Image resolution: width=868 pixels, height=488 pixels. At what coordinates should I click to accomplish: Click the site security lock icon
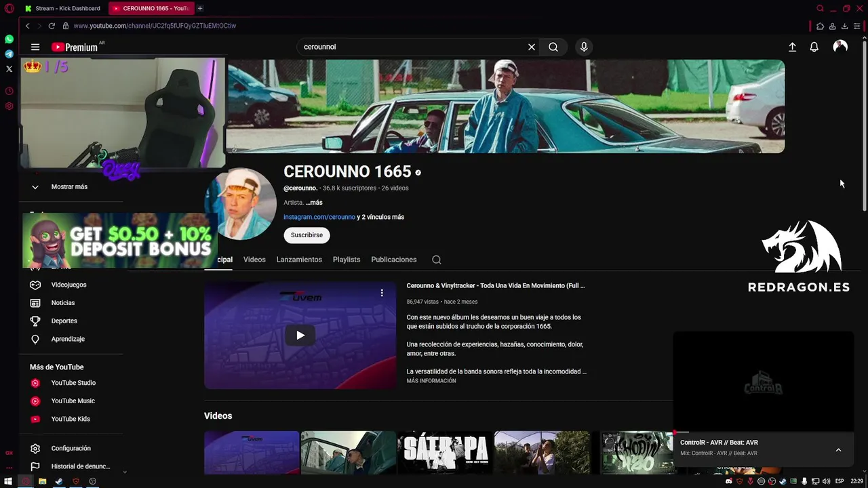click(x=66, y=26)
